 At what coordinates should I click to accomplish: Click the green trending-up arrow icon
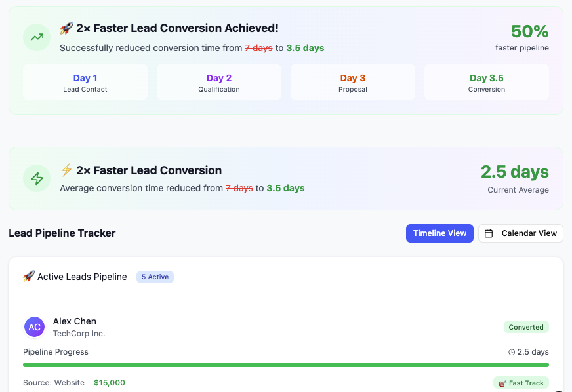(37, 37)
